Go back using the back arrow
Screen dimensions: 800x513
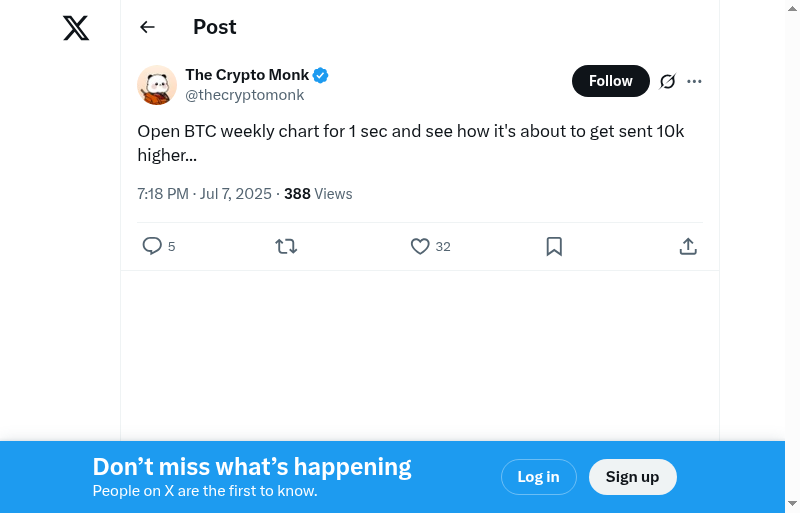point(147,27)
